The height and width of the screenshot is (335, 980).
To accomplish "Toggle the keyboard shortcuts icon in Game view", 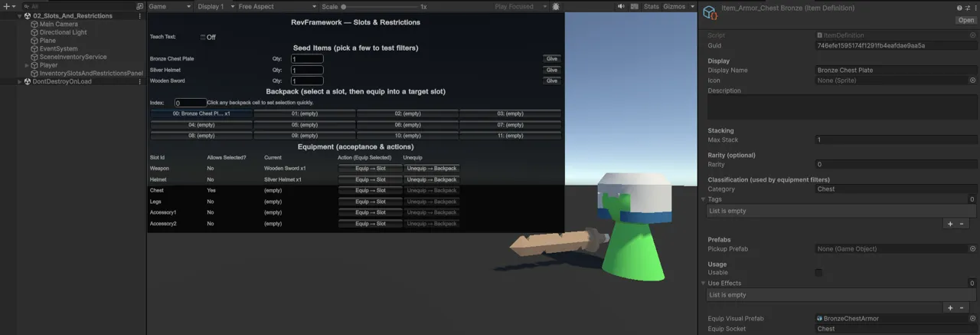I will click(x=634, y=6).
